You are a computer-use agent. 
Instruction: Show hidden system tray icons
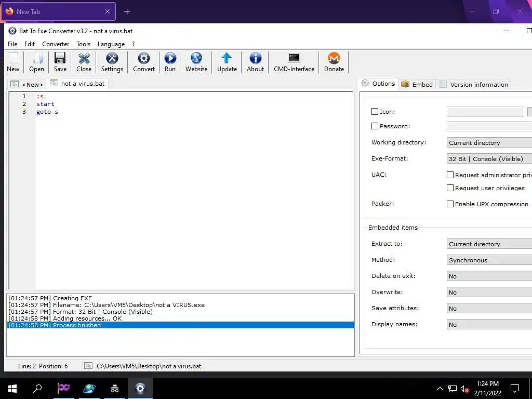coord(440,389)
